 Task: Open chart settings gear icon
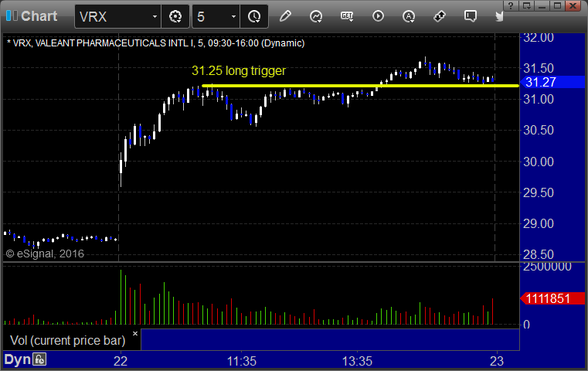[x=175, y=16]
